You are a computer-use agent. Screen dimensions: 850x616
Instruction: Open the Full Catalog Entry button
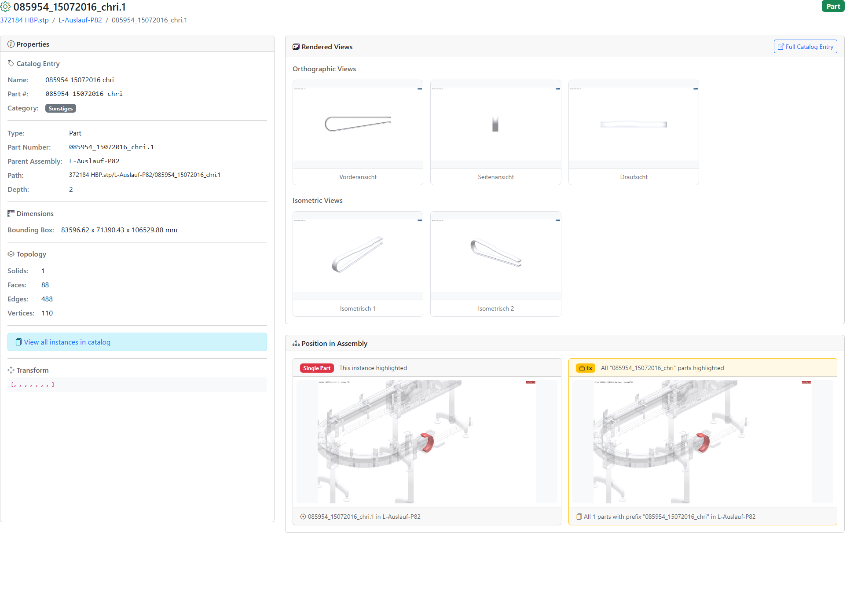pos(805,47)
